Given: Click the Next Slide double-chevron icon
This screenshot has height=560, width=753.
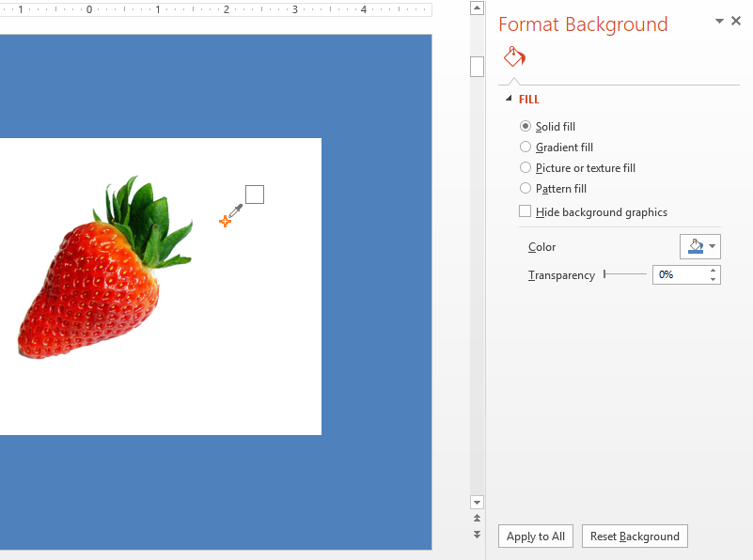Looking at the screenshot, I should click(x=477, y=536).
